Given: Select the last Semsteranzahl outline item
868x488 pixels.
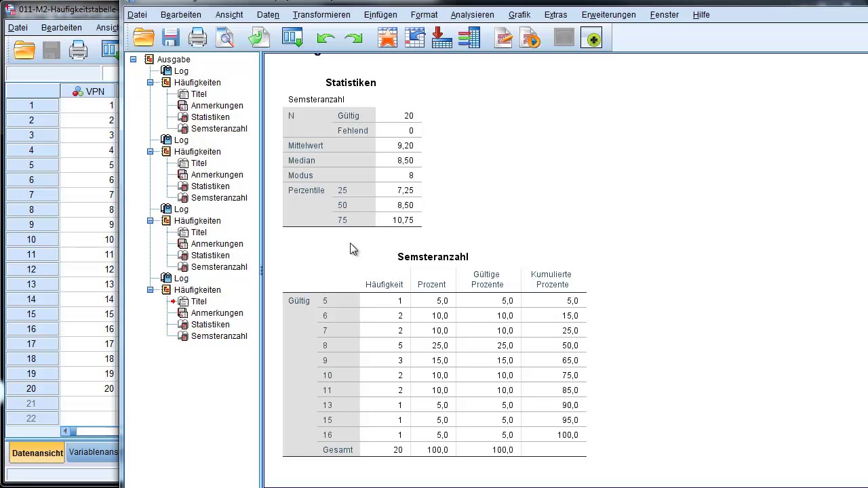Looking at the screenshot, I should tap(219, 336).
